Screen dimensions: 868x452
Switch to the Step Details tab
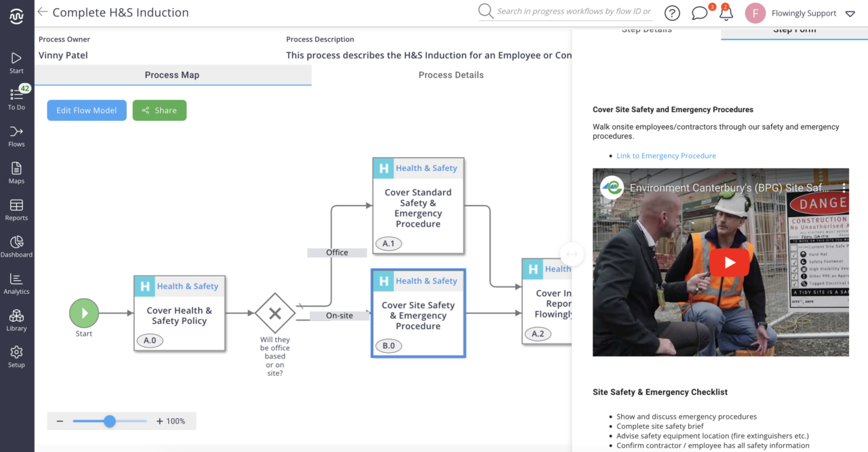[646, 29]
